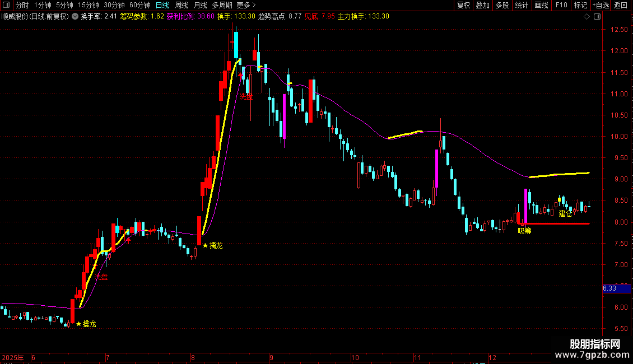
Task: Select the 5分钟 period tab
Action: tap(64, 5)
